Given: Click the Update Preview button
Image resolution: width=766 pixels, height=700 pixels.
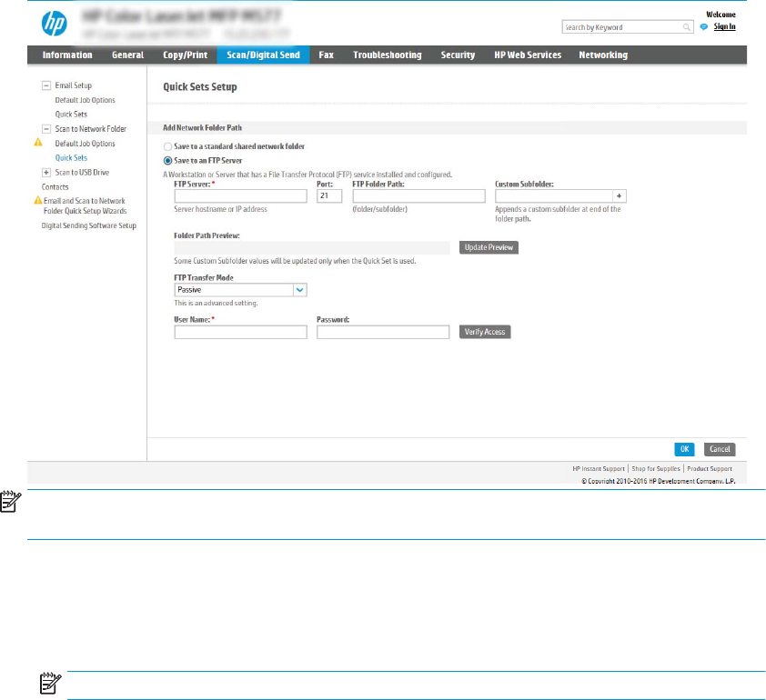Looking at the screenshot, I should click(x=489, y=247).
